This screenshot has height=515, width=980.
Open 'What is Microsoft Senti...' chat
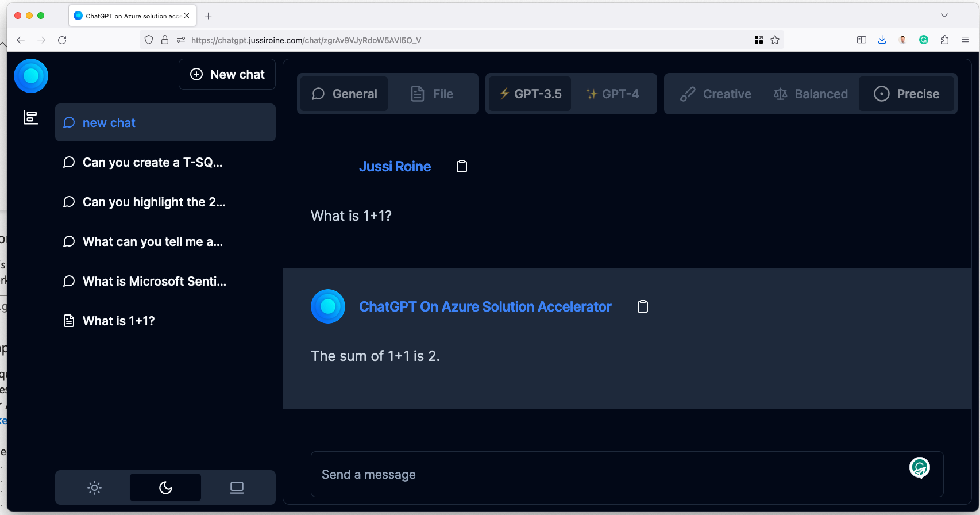pyautogui.click(x=165, y=281)
